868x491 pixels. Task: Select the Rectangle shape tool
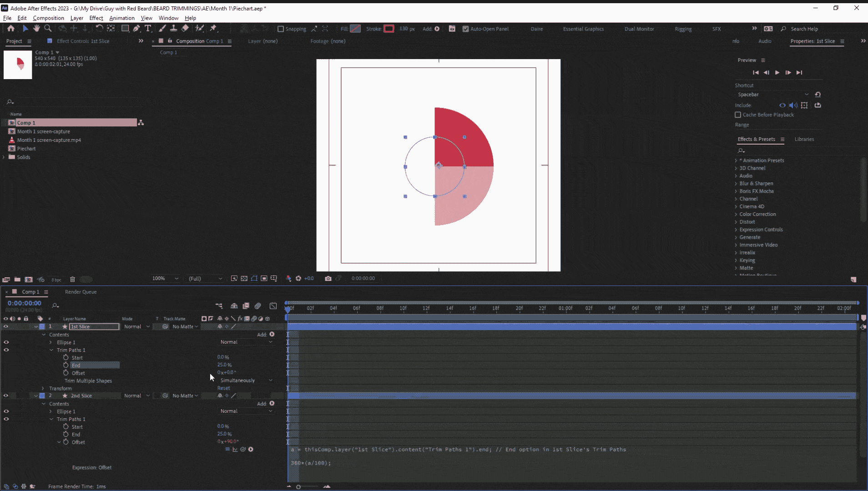coord(125,28)
